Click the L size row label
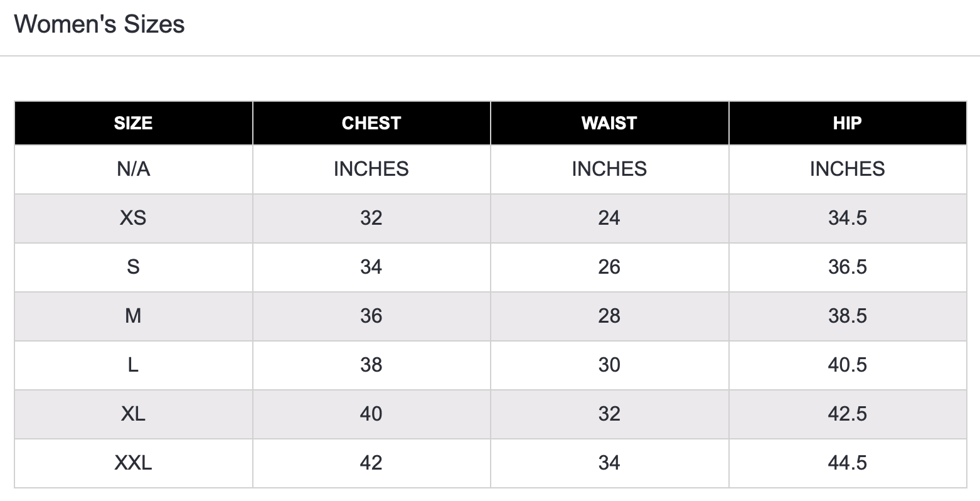Image resolution: width=980 pixels, height=501 pixels. [x=133, y=365]
